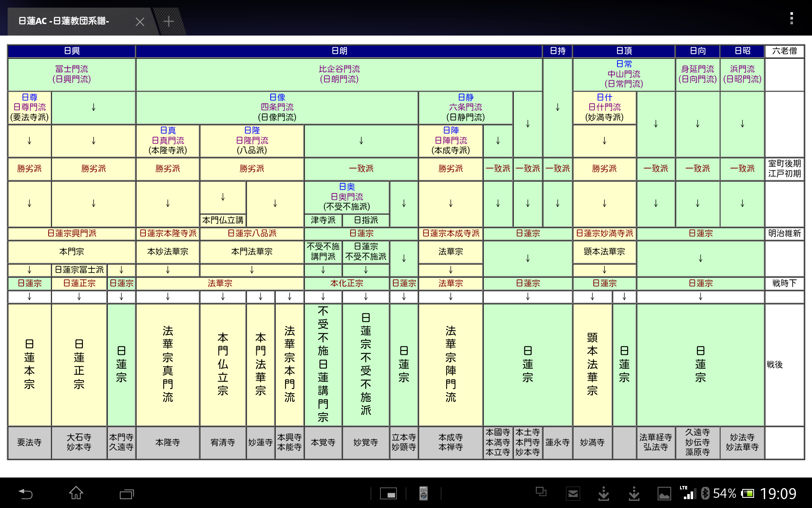Click the 日奥門流 link
Screen dimensions: 812x508
click(347, 197)
